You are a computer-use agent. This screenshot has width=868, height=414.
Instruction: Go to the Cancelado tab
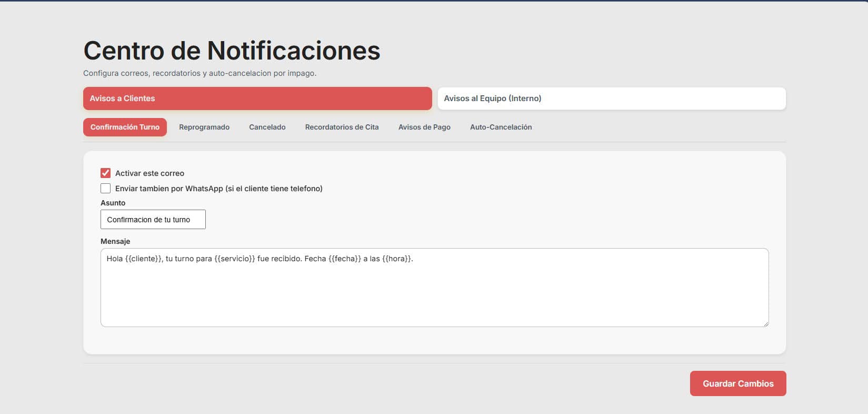click(267, 127)
